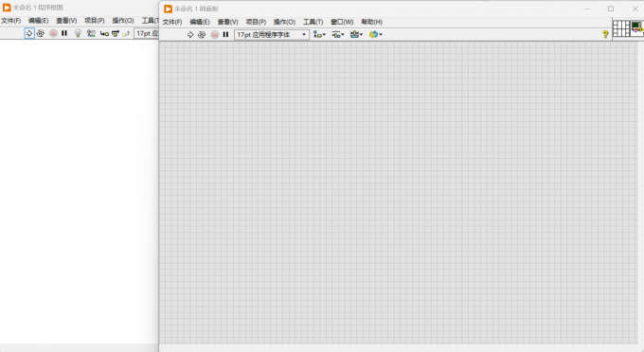The width and height of the screenshot is (644, 352).
Task: Click Run Continuously in block diagram toolbar
Action: click(x=40, y=33)
